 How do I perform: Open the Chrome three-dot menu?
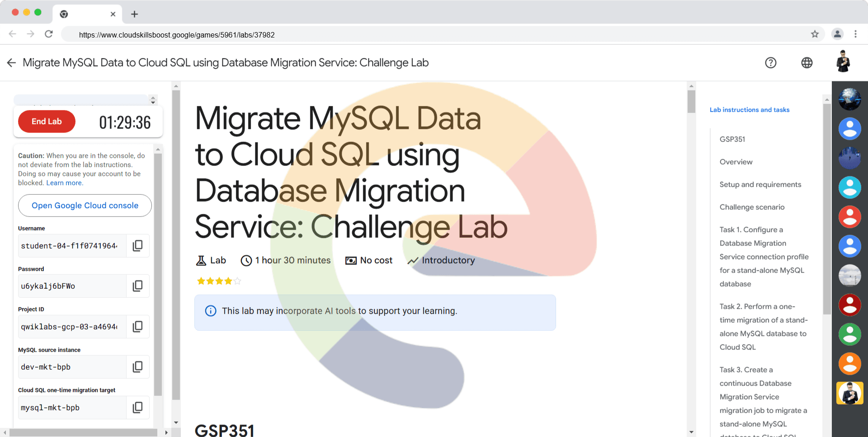tap(855, 34)
